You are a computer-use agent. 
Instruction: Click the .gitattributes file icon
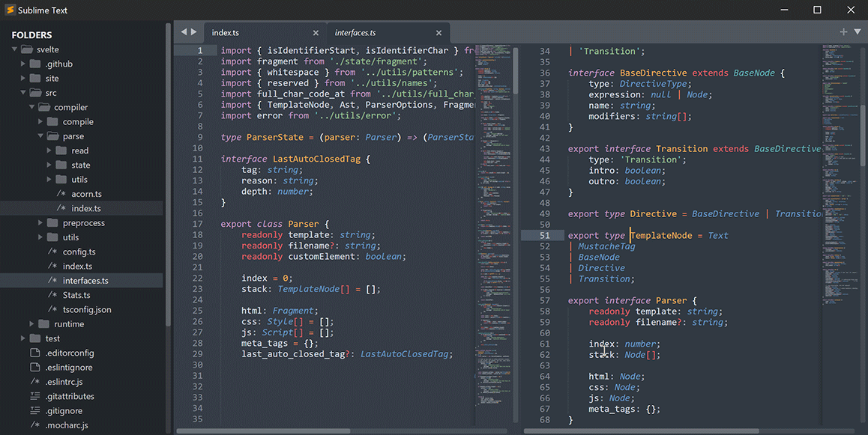[x=35, y=396]
